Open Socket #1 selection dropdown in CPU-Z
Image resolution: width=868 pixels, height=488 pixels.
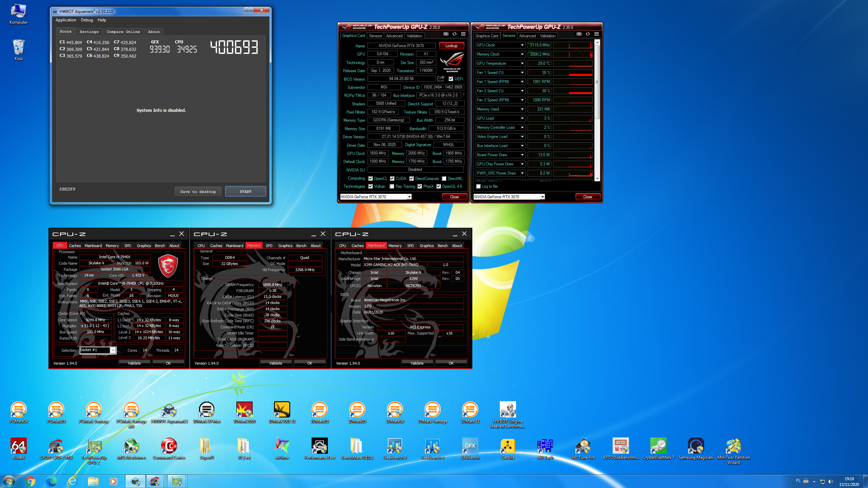[x=113, y=350]
